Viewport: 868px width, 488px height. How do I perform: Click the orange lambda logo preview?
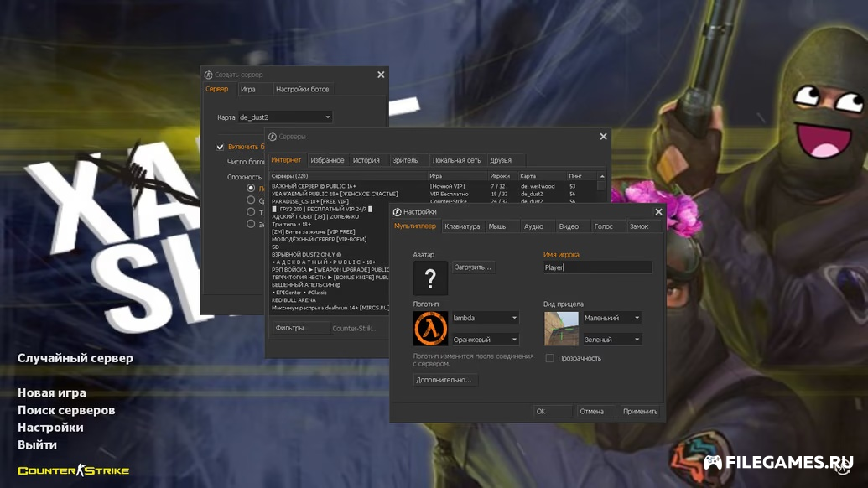pyautogui.click(x=430, y=329)
